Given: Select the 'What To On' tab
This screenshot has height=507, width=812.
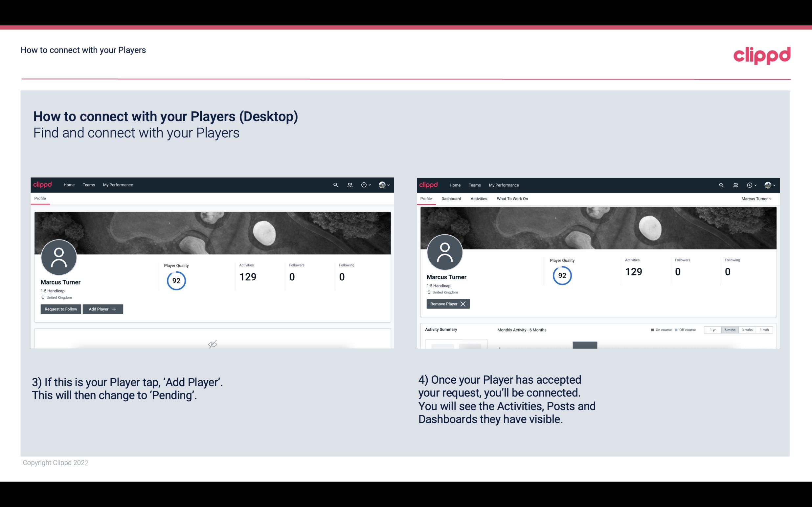Looking at the screenshot, I should click(x=512, y=199).
